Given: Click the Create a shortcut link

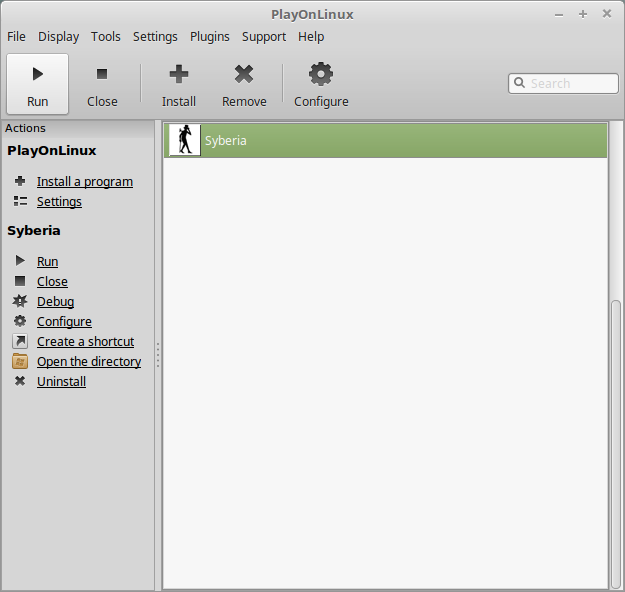Looking at the screenshot, I should tap(85, 341).
